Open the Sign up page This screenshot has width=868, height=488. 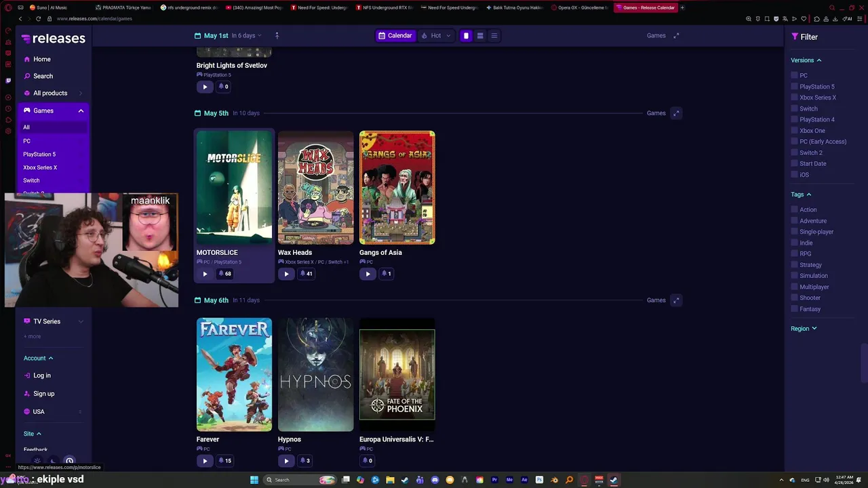click(x=43, y=394)
